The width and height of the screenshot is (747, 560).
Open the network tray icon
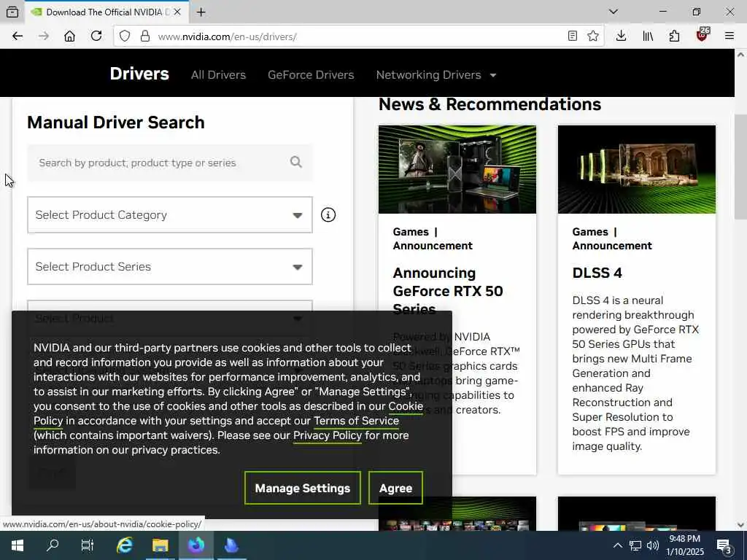635,545
